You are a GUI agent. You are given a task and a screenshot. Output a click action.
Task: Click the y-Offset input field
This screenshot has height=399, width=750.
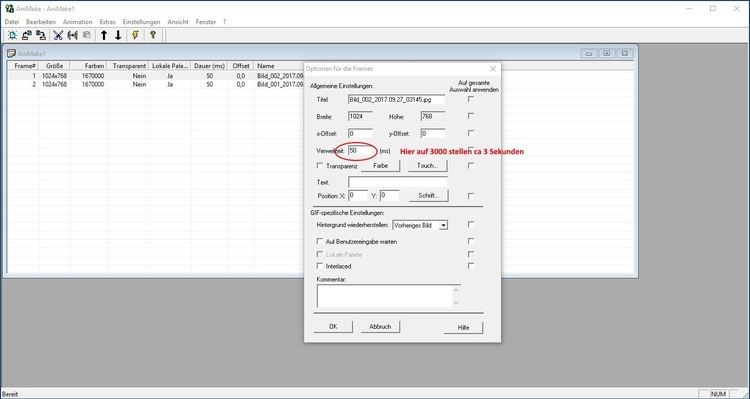point(433,133)
